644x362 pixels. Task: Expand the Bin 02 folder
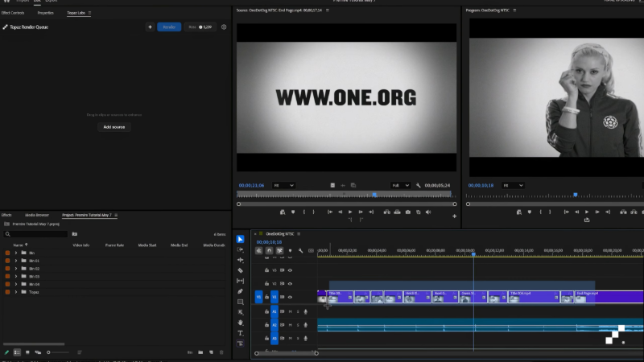pos(16,269)
